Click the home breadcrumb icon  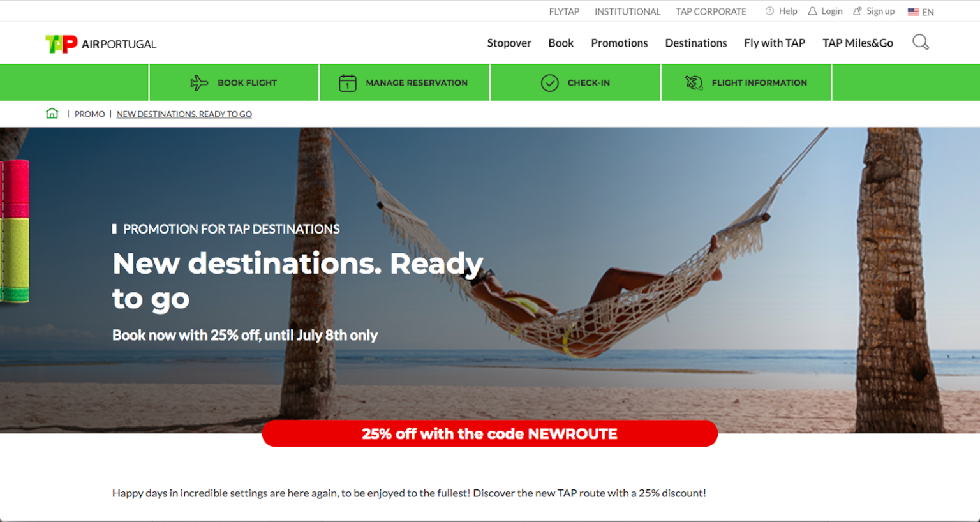[x=52, y=114]
